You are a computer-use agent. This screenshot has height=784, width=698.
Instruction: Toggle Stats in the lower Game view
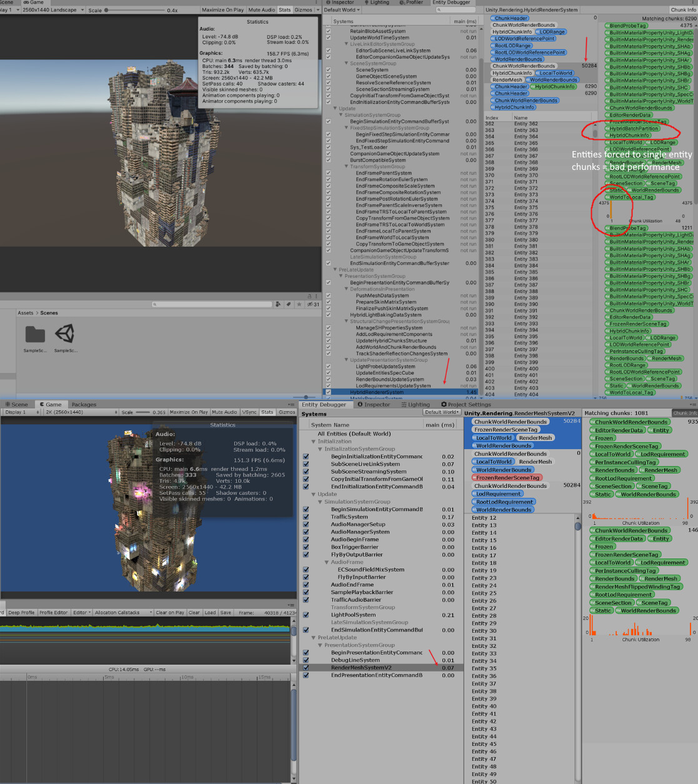tap(267, 412)
